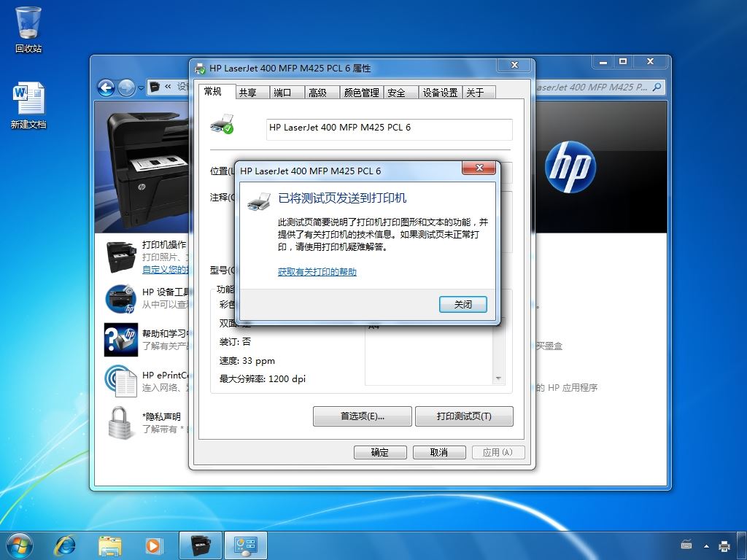Screen dimensions: 747x560
Task: Click the Back arrow in the printer window
Action: [106, 87]
